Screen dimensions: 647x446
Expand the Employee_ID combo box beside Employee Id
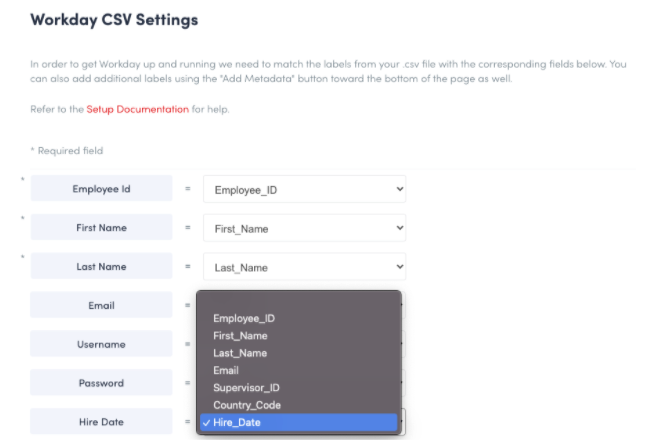[304, 189]
